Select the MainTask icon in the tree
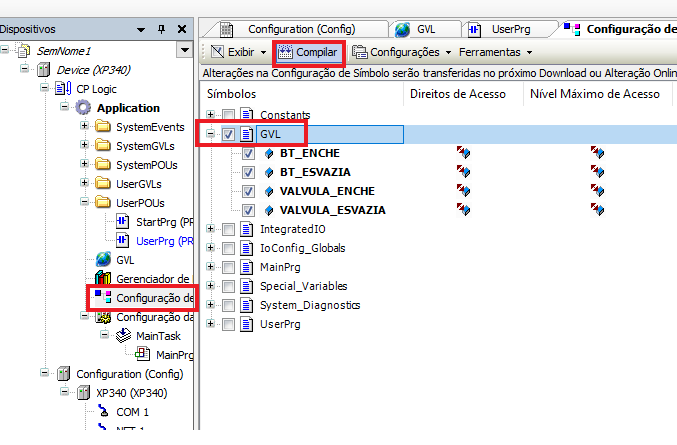Viewport: 677px width, 445px height. [119, 336]
